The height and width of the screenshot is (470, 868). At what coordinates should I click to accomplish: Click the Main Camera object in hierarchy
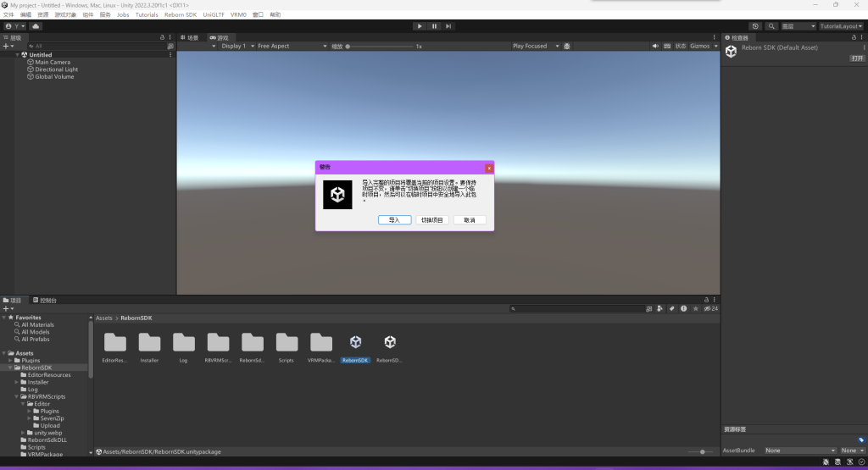coord(53,62)
